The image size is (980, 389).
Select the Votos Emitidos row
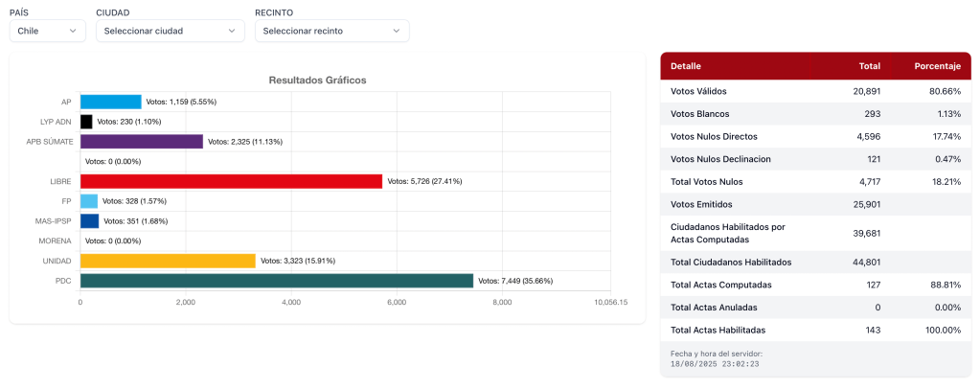(x=815, y=204)
